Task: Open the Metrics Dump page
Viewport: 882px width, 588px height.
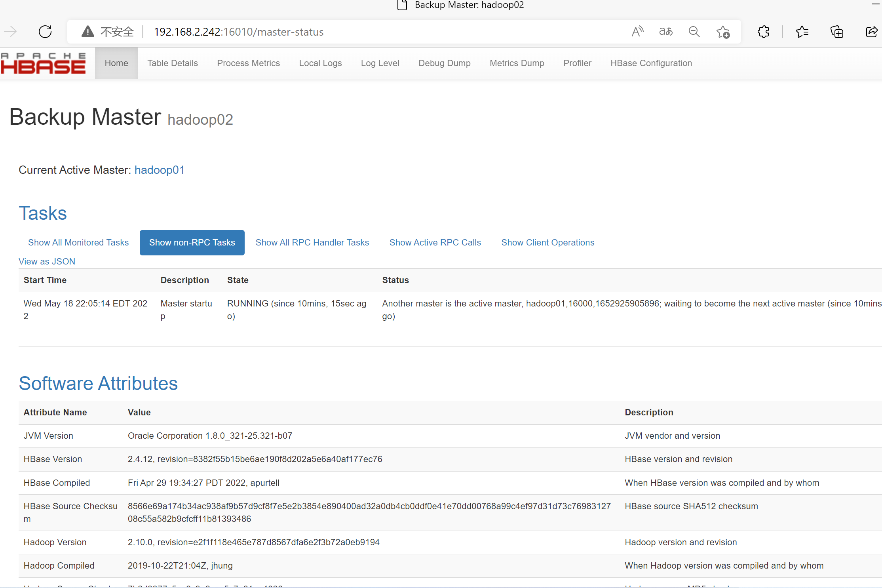Action: 517,63
